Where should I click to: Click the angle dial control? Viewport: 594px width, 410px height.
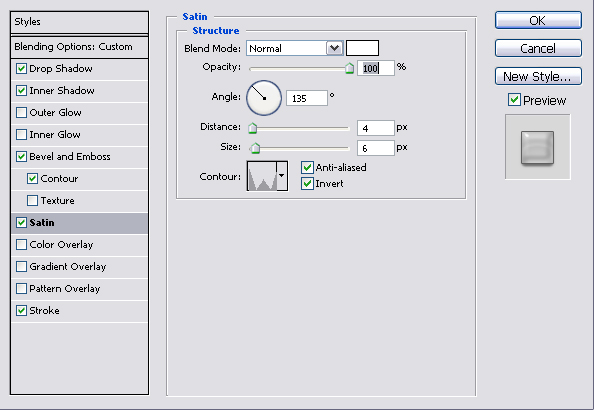(x=264, y=98)
